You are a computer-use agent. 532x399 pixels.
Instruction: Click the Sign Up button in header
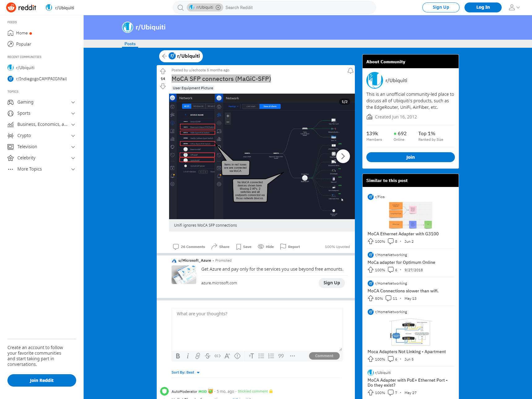(441, 7)
